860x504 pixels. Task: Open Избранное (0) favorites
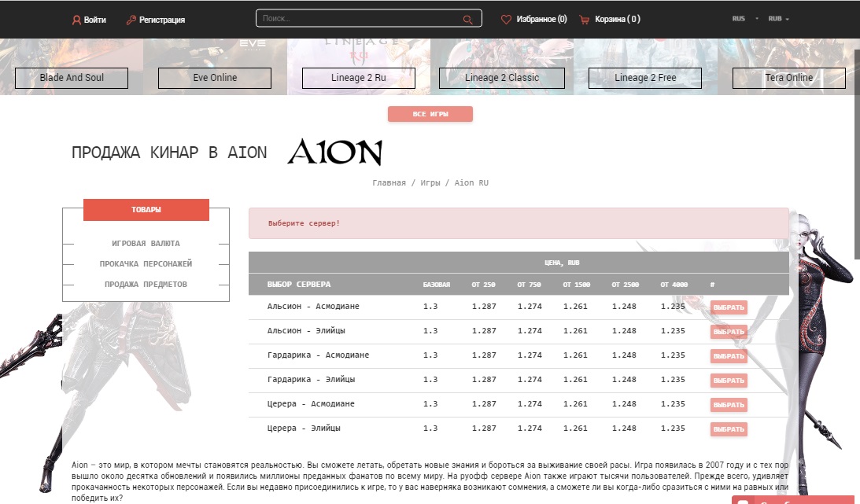click(x=541, y=19)
